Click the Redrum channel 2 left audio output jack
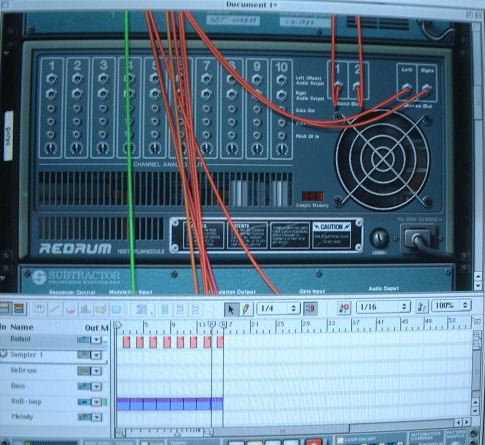Screen dimensions: 485x445 pyautogui.click(x=77, y=79)
